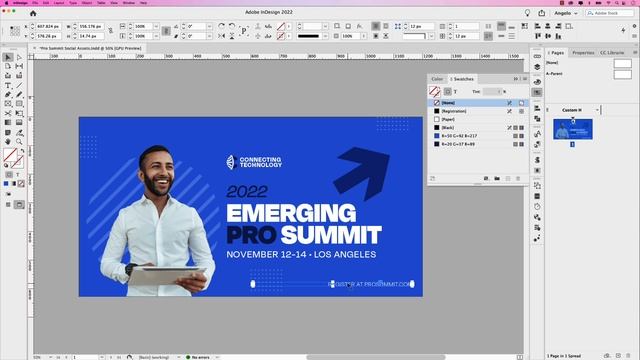Select the Eyedropper tool
The height and width of the screenshot is (360, 640).
tap(19, 133)
